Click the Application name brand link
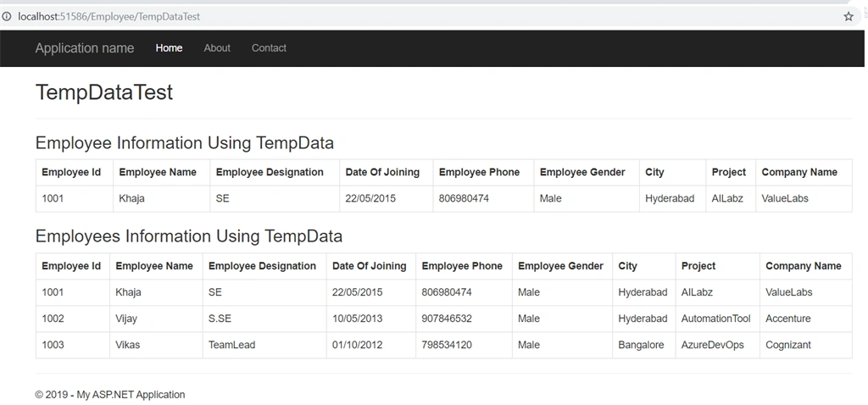Image resolution: width=868 pixels, height=405 pixels. 85,48
